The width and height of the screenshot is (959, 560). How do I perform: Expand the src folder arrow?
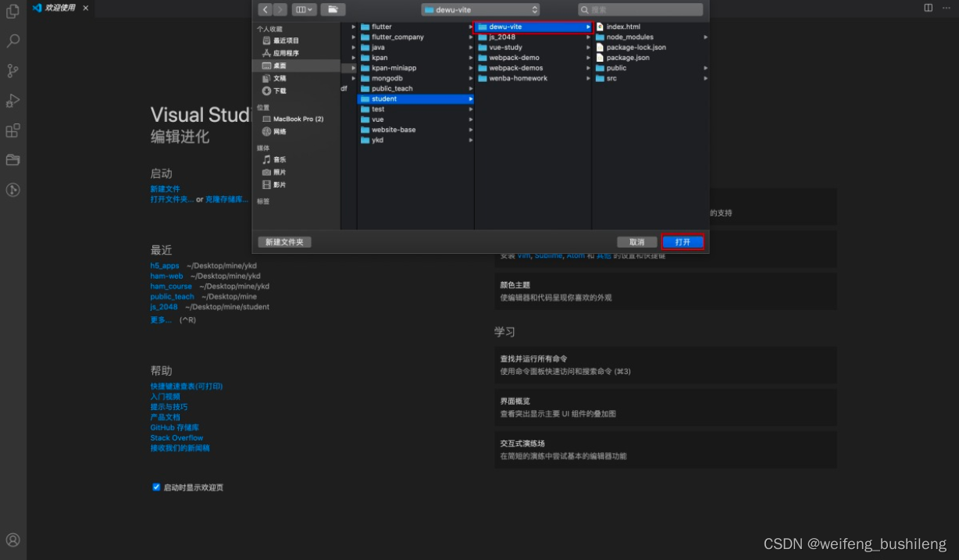tap(705, 78)
